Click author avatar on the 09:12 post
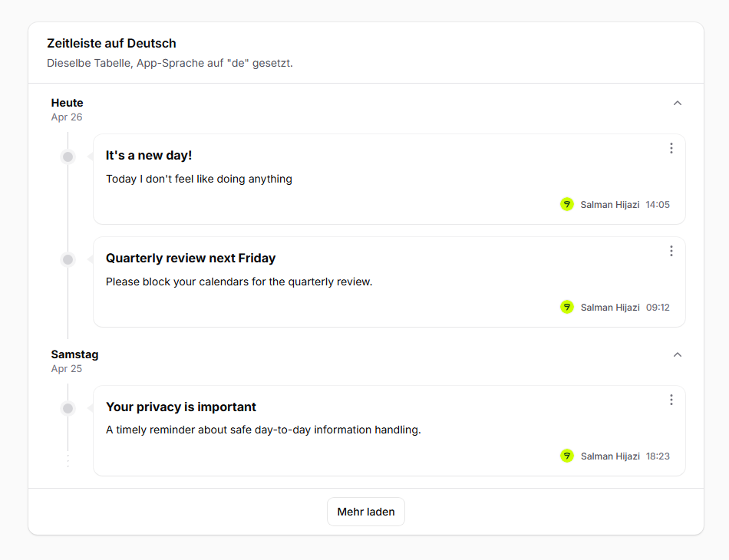Viewport: 729px width, 560px height. coord(567,307)
